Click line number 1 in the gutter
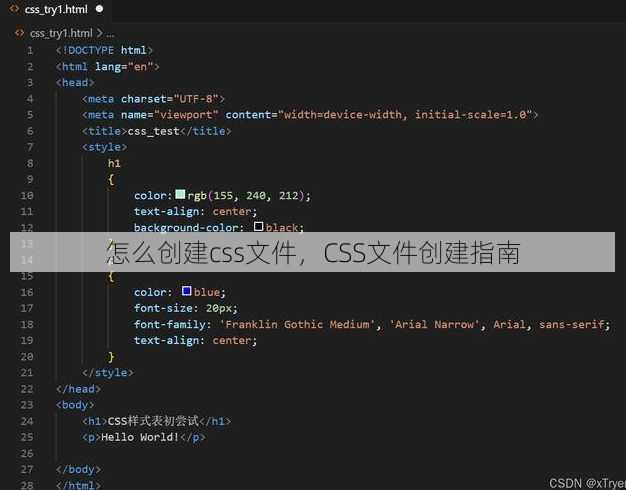The height and width of the screenshot is (490, 626). [30, 50]
